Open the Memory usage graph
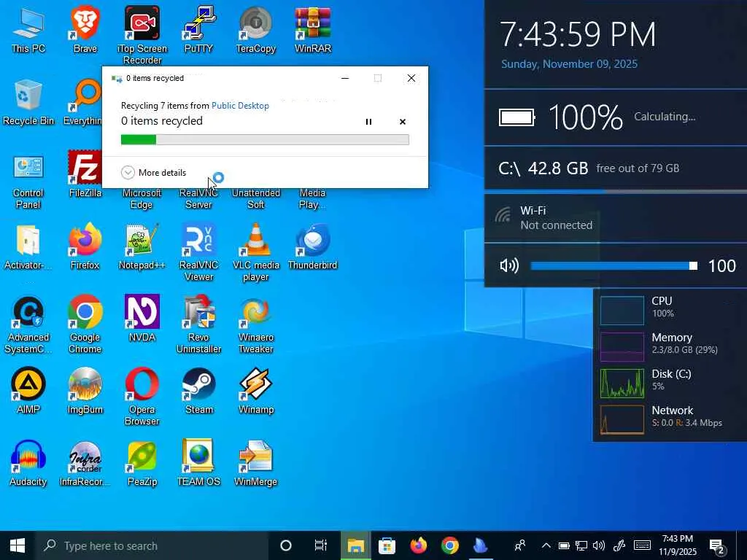The height and width of the screenshot is (560, 747). click(x=622, y=346)
